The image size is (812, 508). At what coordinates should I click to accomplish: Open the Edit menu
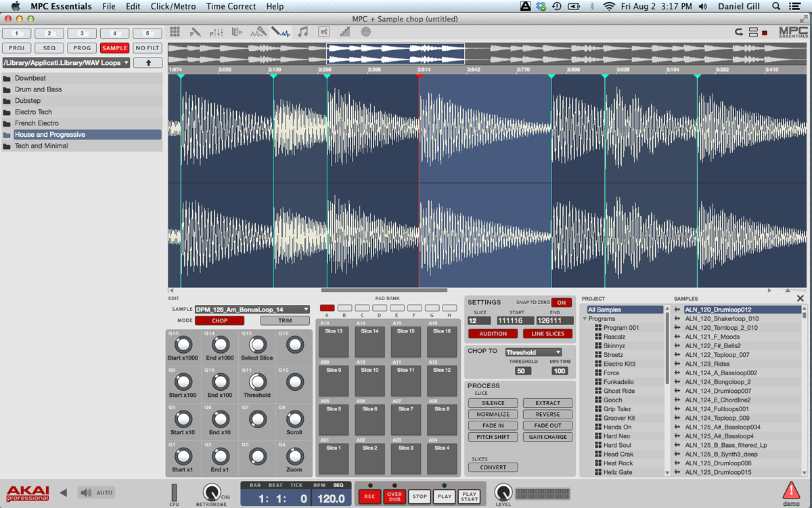point(133,6)
